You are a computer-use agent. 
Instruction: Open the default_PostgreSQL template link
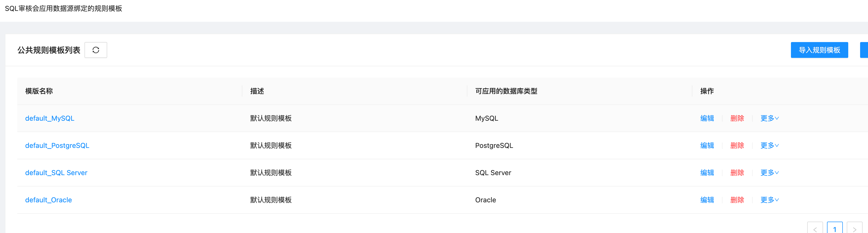tap(57, 145)
